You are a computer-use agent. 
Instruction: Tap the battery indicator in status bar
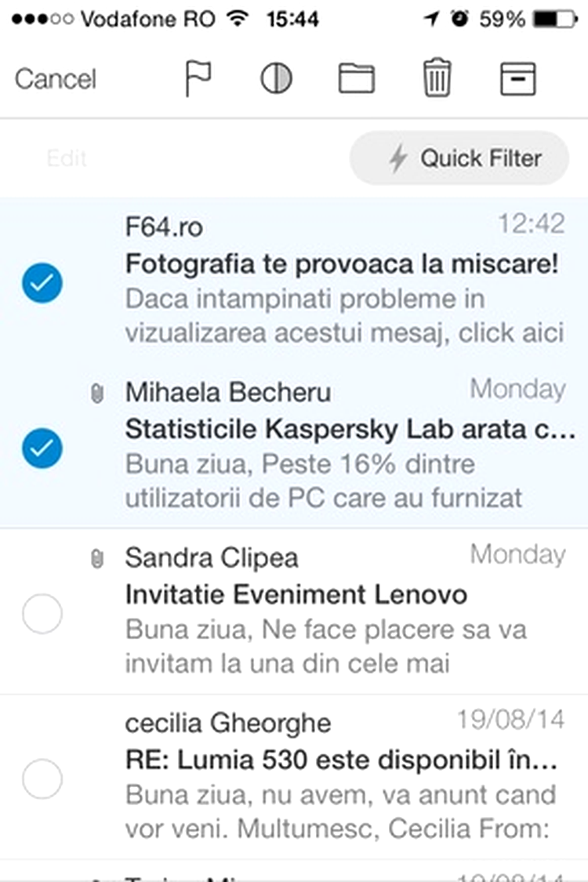(555, 19)
